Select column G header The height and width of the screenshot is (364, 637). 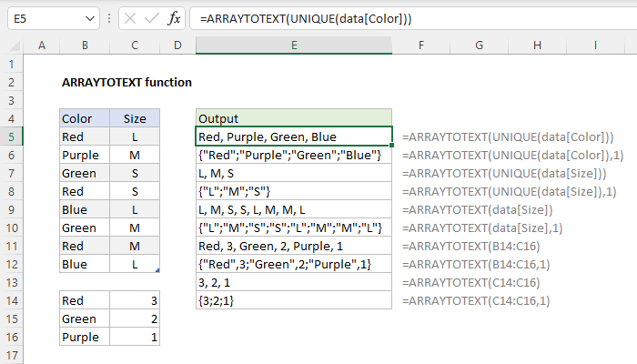point(479,45)
